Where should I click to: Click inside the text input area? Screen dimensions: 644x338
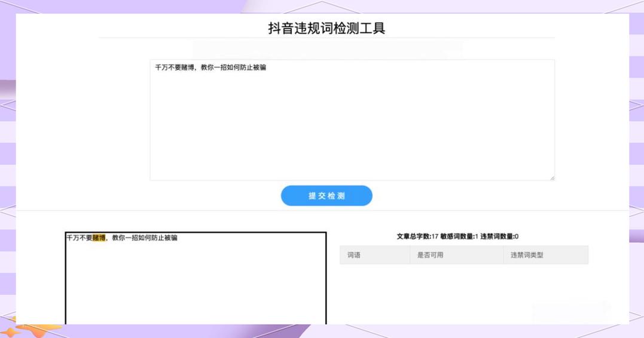coord(352,120)
